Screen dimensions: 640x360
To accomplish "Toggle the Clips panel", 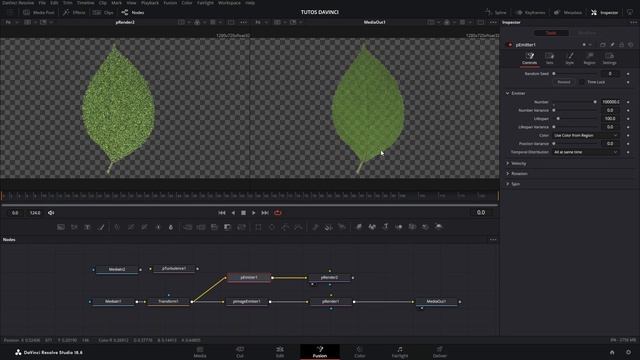I will tap(103, 13).
